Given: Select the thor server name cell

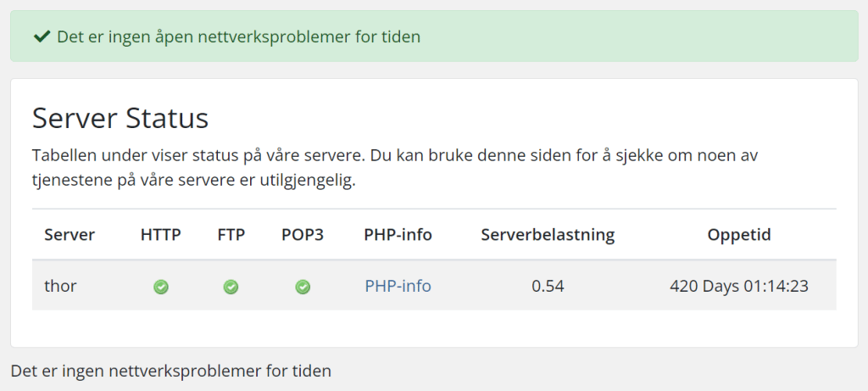Looking at the screenshot, I should pyautogui.click(x=60, y=286).
